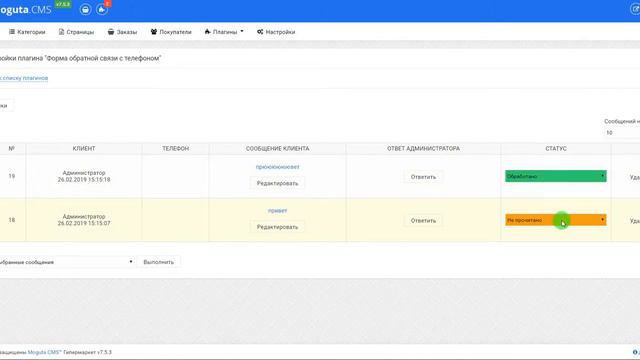Open the shopping basket icon in header

pyautogui.click(x=85, y=9)
